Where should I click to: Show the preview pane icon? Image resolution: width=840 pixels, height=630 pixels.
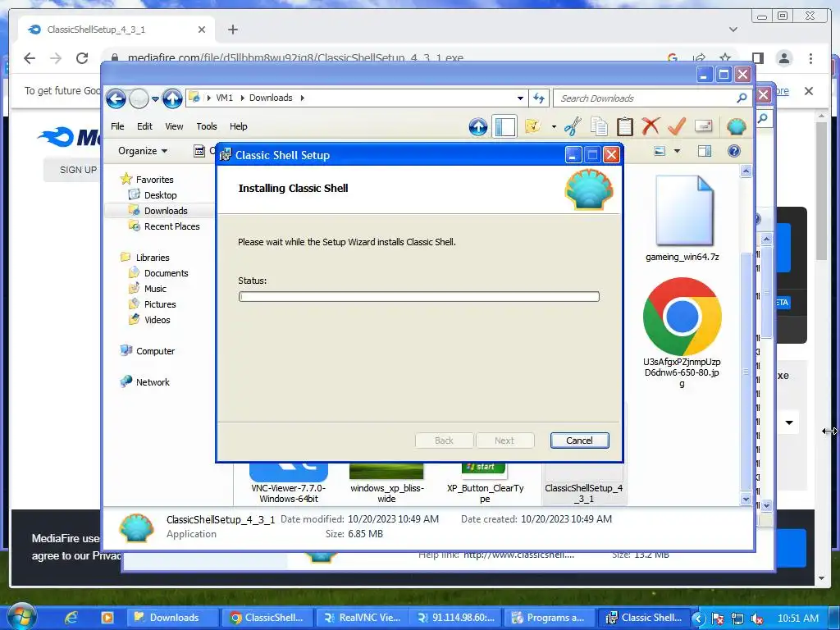coord(705,151)
